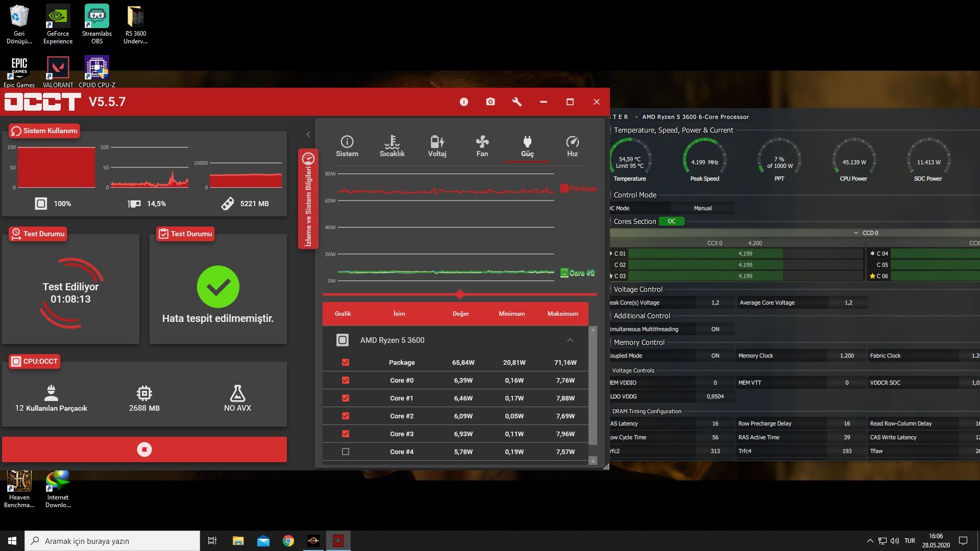Open the Sıcaklık temperature tab
980x551 pixels.
[x=392, y=146]
